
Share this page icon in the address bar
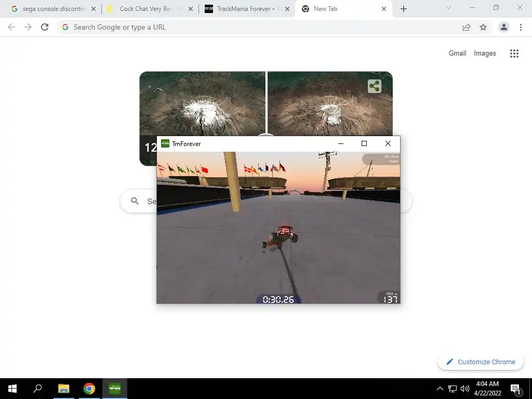point(467,28)
